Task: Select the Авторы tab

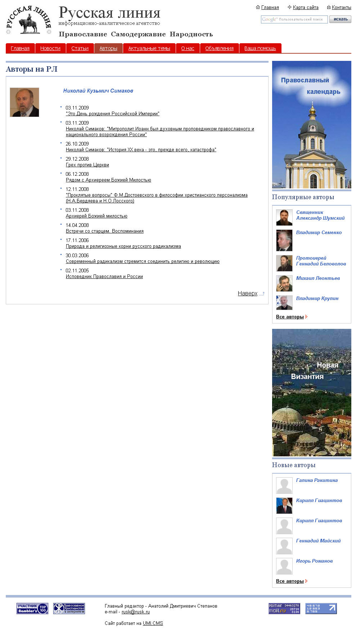Action: (x=108, y=48)
